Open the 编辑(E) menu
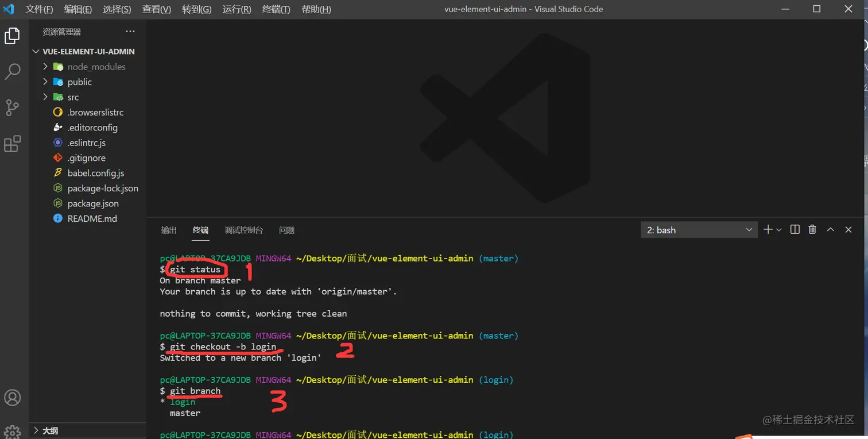This screenshot has width=868, height=439. (78, 9)
